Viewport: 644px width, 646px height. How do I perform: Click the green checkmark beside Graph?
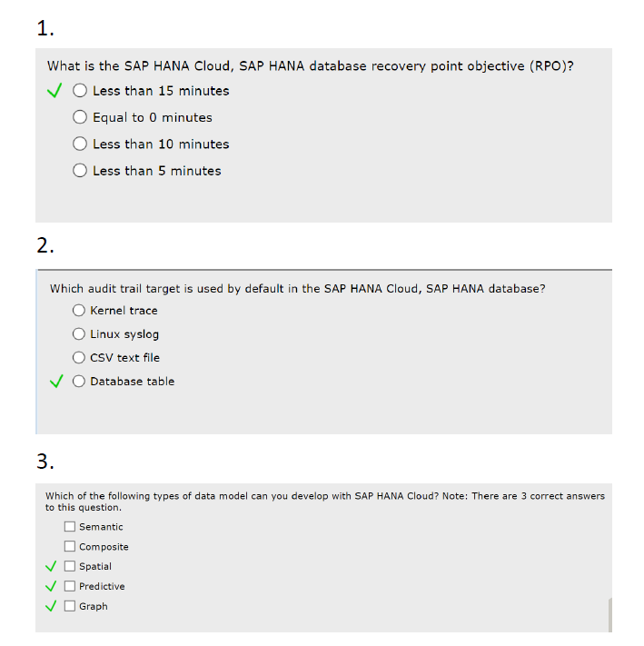(51, 606)
